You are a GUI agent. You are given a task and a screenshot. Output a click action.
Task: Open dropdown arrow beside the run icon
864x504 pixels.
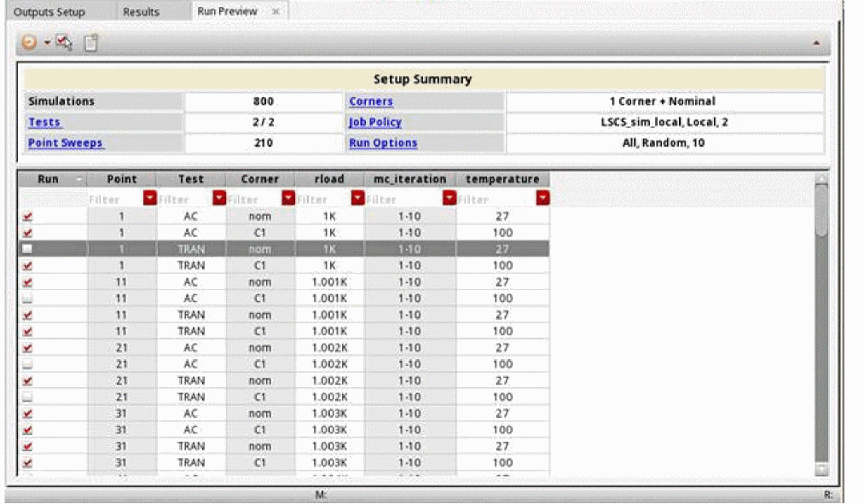tap(46, 43)
